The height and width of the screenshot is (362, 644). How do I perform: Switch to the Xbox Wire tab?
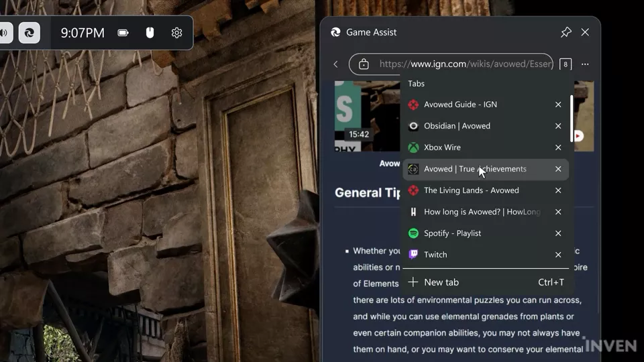click(486, 147)
